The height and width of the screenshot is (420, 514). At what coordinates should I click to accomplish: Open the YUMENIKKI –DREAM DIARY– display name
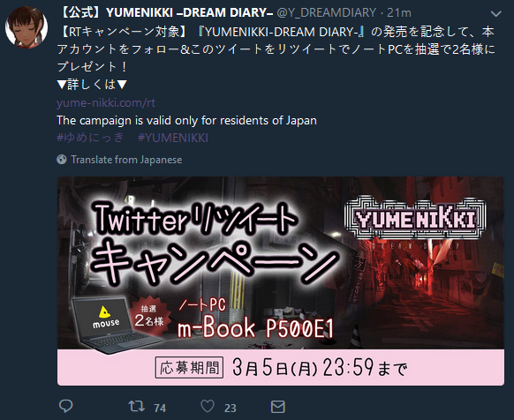pyautogui.click(x=166, y=12)
